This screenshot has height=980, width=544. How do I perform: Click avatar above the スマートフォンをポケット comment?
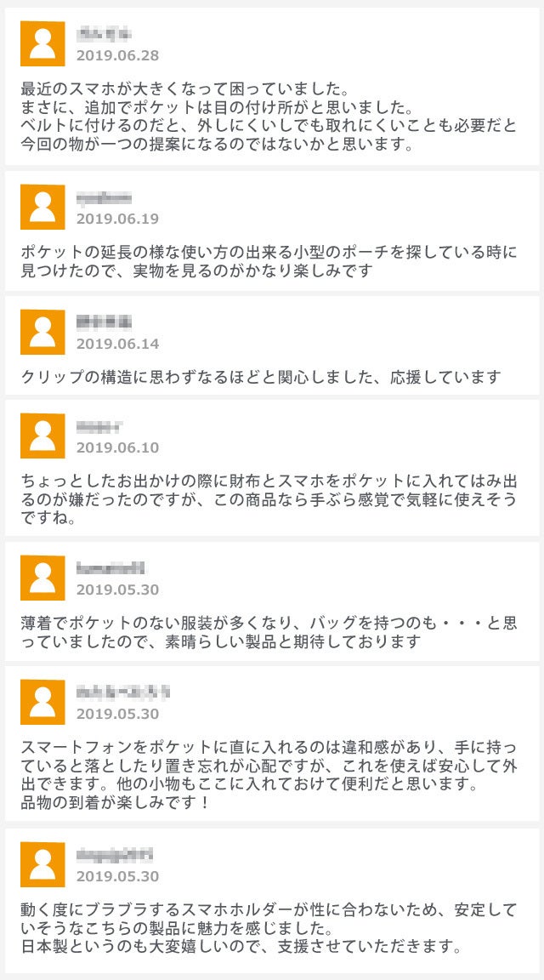pos(42,702)
